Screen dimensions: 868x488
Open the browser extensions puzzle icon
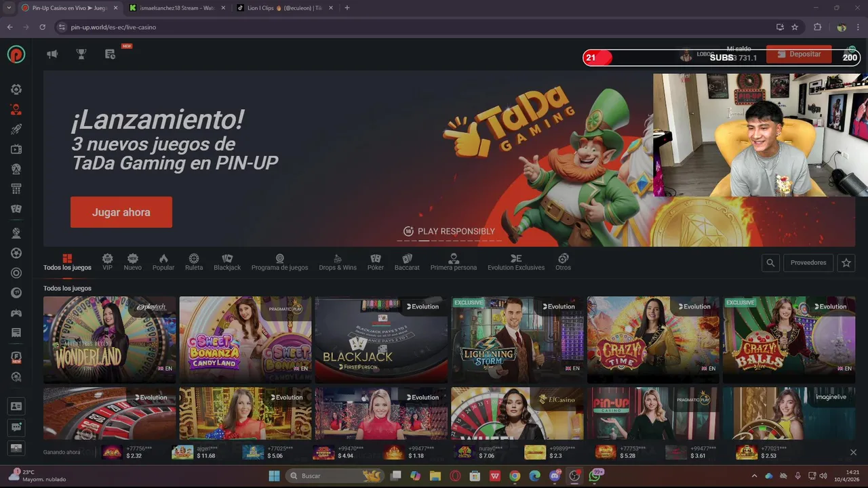pyautogui.click(x=817, y=27)
